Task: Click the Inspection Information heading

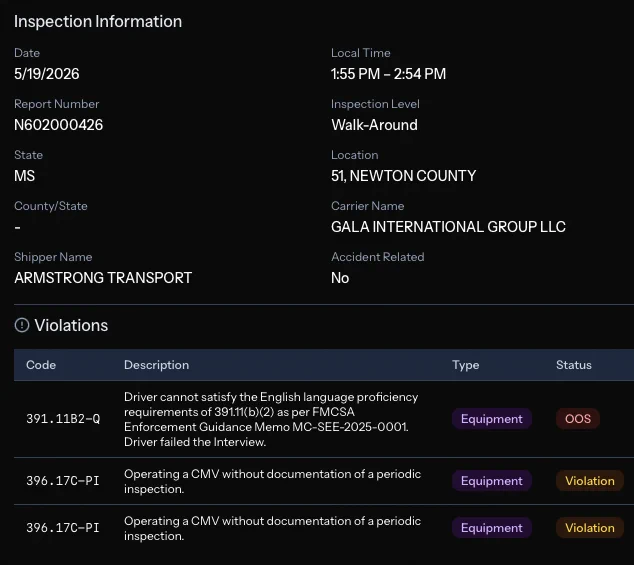Action: coord(98,21)
